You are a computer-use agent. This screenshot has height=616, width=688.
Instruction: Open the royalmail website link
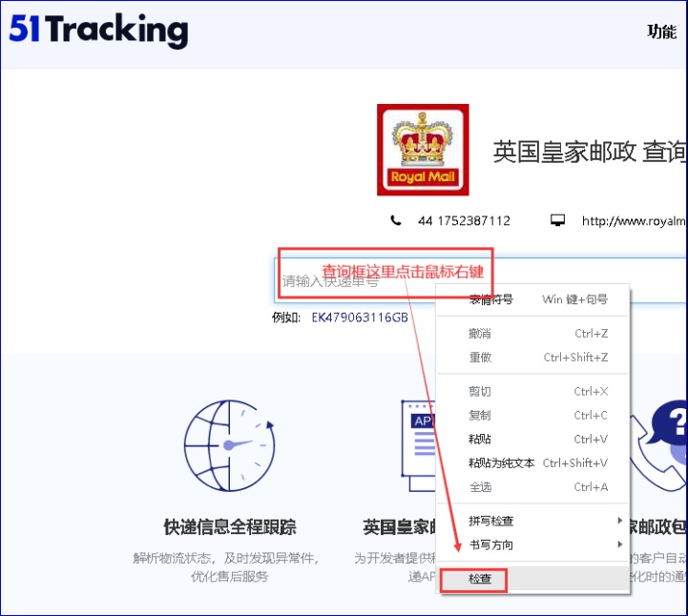634,221
